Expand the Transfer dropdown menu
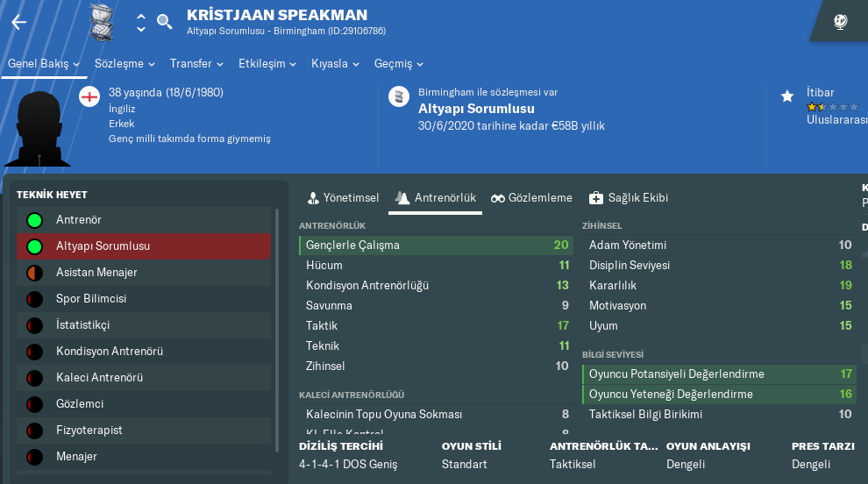 (x=196, y=64)
